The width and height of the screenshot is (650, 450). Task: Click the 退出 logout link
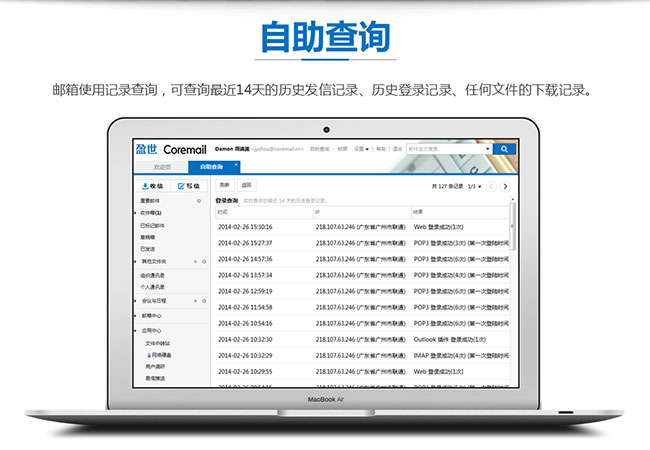[x=397, y=148]
